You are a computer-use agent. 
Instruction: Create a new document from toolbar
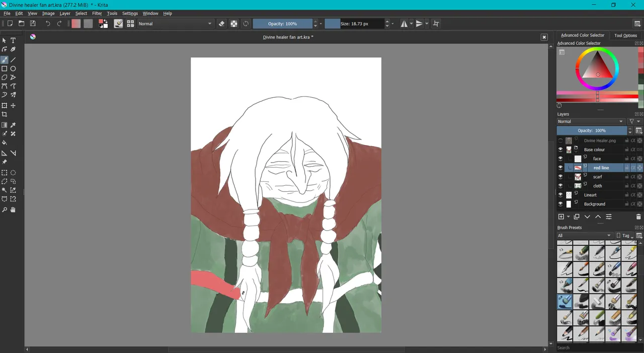10,24
